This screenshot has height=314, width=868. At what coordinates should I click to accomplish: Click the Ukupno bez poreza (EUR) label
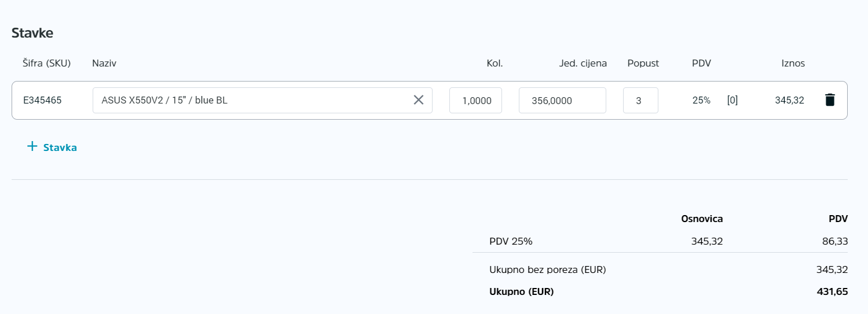click(x=548, y=269)
